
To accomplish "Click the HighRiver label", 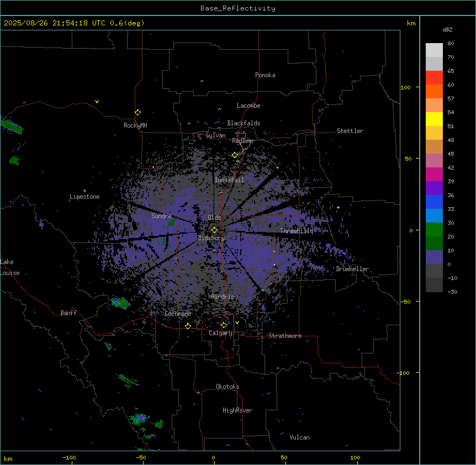I will [237, 410].
